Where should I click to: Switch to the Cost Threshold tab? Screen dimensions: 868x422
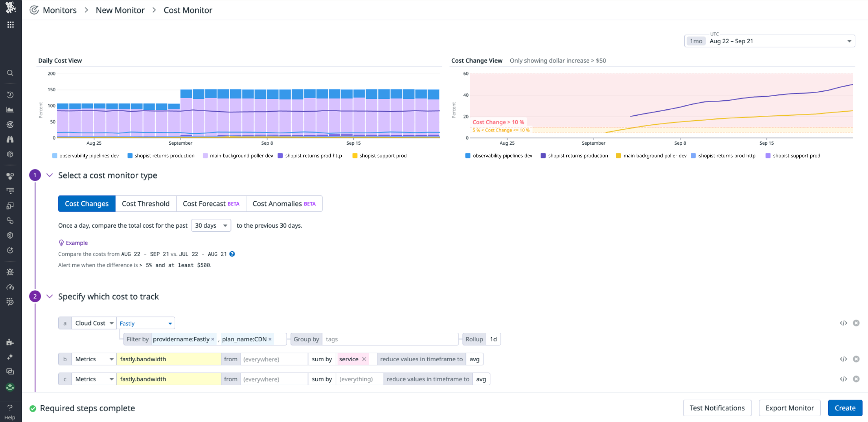tap(146, 203)
